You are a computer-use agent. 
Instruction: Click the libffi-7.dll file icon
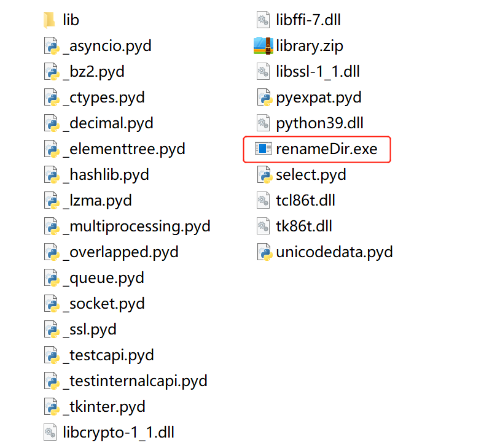tap(264, 20)
